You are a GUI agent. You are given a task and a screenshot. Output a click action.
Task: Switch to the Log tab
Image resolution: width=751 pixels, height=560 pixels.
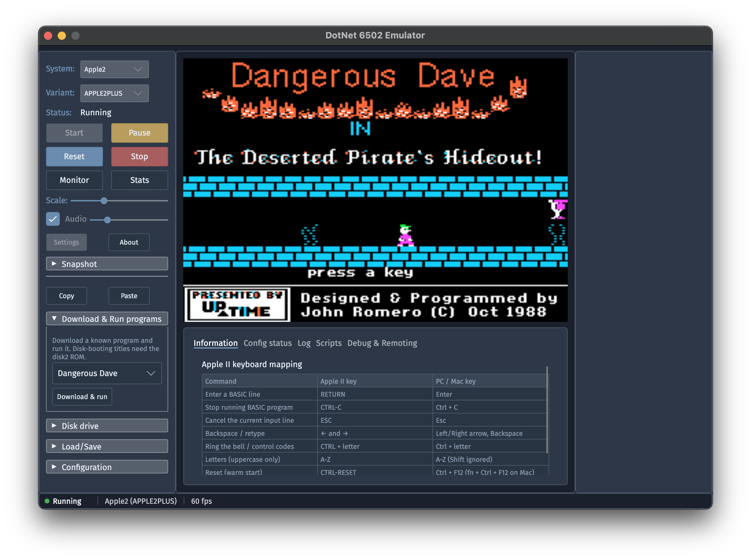tap(304, 343)
